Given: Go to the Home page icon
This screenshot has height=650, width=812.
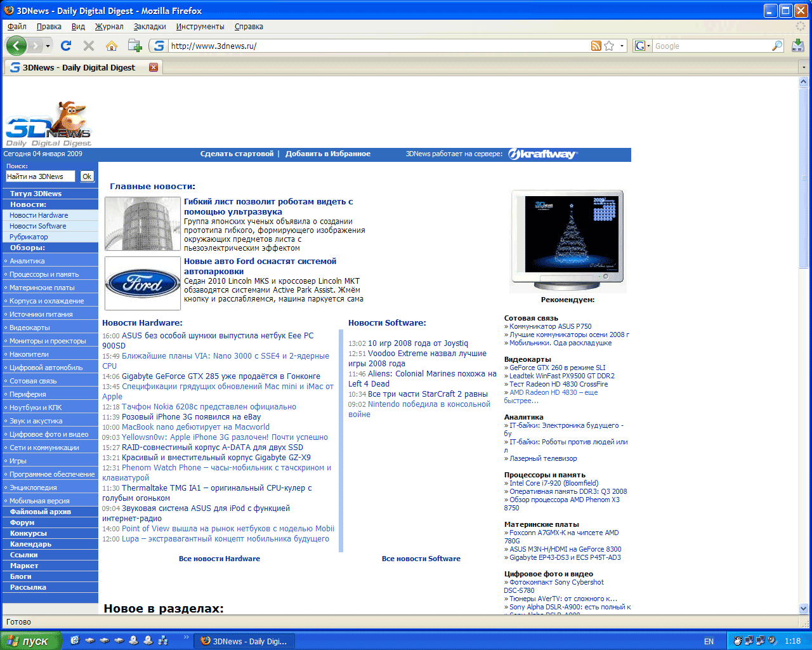Looking at the screenshot, I should click(112, 46).
